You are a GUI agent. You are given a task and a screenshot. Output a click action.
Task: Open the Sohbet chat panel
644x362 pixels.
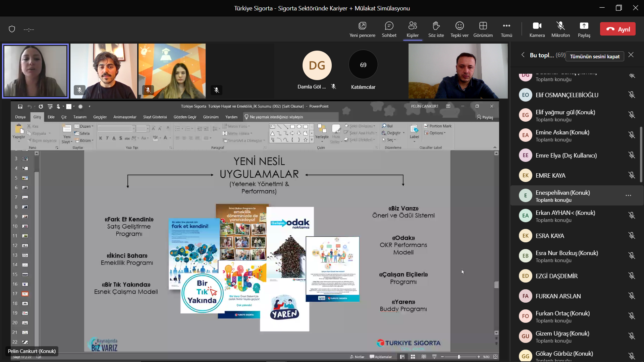tap(389, 29)
